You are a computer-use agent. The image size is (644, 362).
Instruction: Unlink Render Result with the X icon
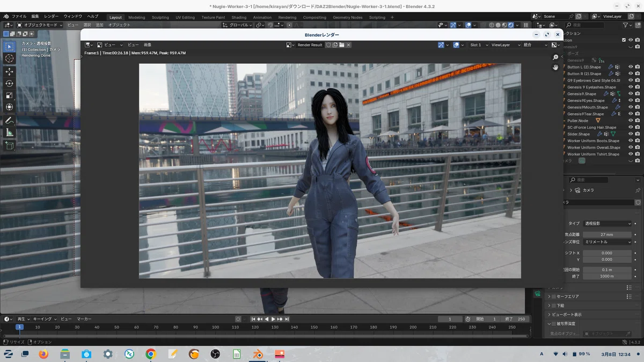(348, 45)
